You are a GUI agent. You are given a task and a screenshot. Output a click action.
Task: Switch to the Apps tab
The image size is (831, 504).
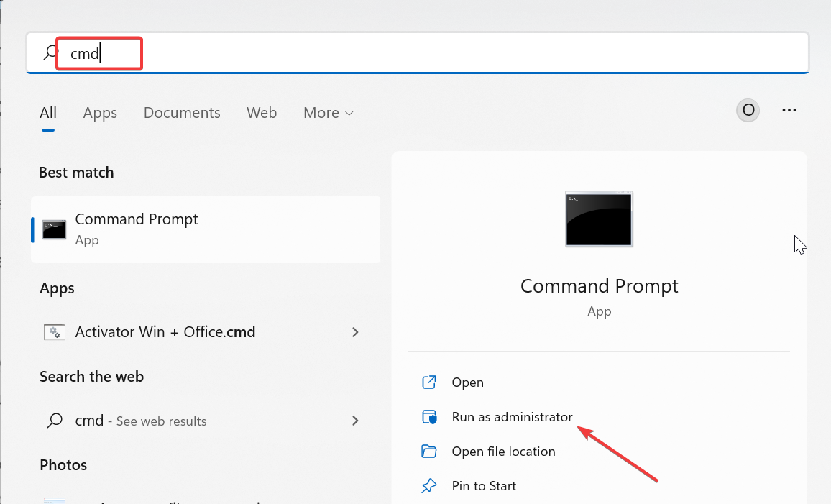[100, 113]
